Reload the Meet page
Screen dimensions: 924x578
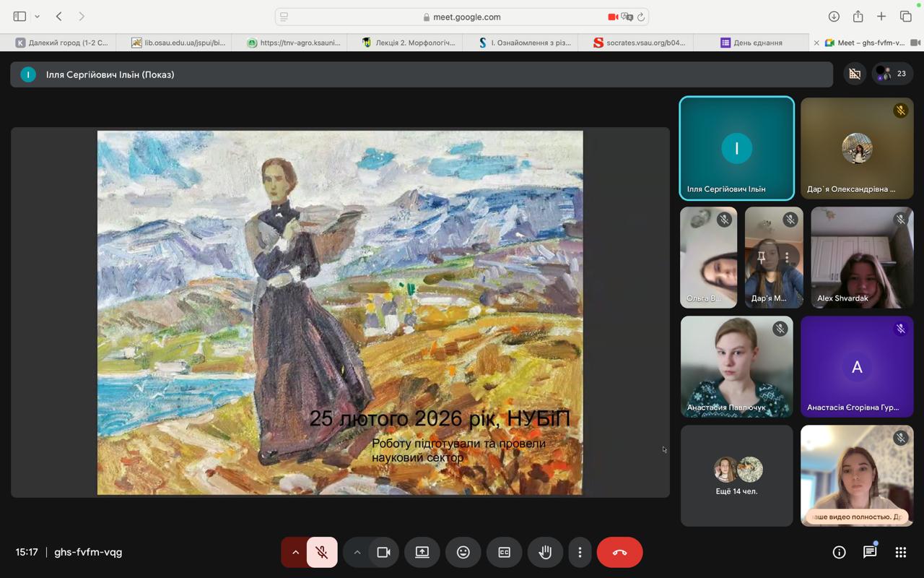(640, 17)
